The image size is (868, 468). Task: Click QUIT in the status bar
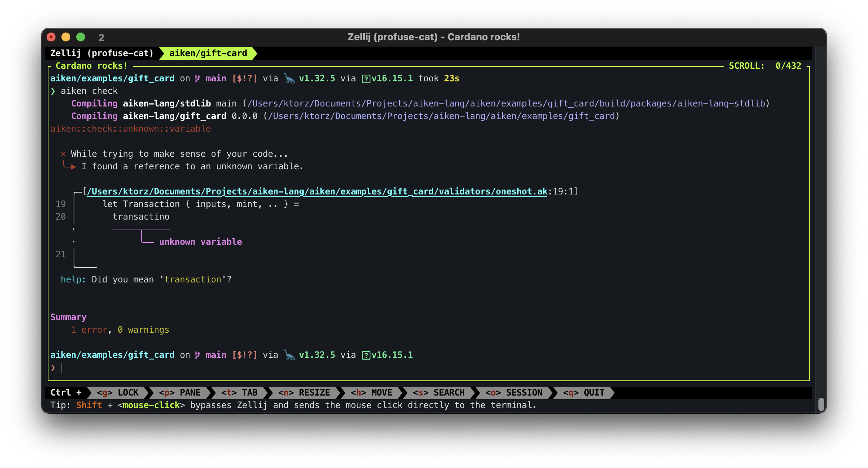(583, 393)
